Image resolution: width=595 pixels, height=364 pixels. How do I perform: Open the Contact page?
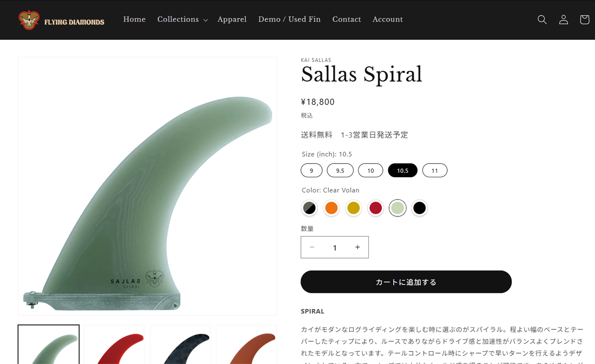tap(347, 19)
